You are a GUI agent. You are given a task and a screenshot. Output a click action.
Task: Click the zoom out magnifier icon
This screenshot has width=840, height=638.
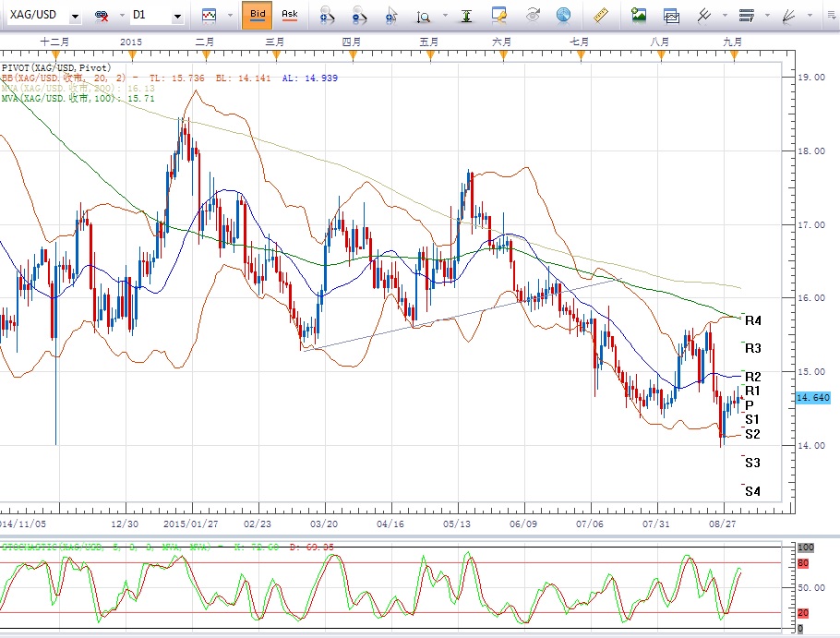click(x=361, y=15)
